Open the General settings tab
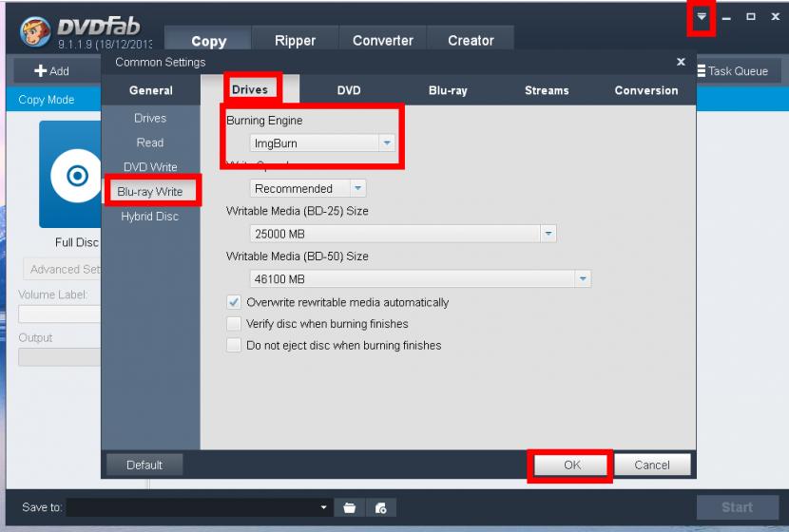This screenshot has width=789, height=532. click(x=150, y=90)
